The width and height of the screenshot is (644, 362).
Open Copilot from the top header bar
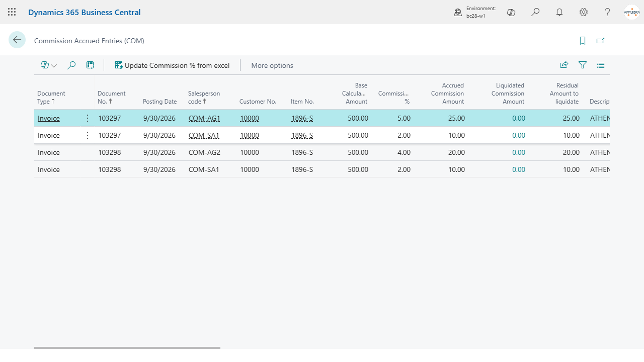pyautogui.click(x=511, y=12)
